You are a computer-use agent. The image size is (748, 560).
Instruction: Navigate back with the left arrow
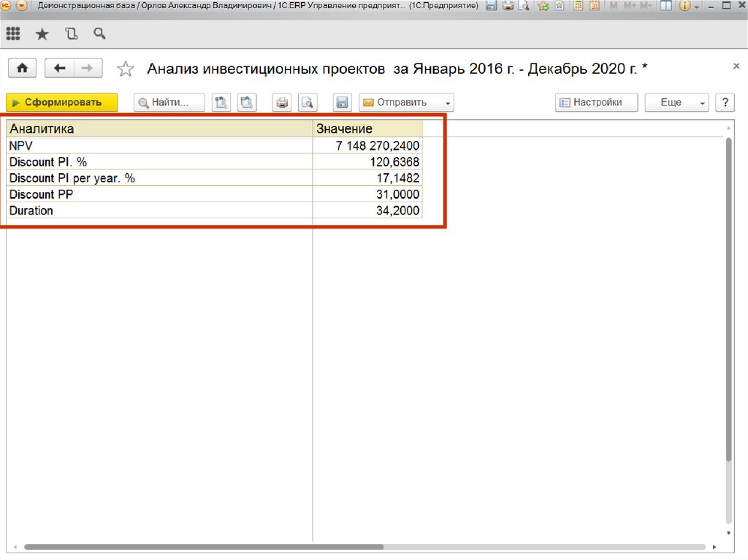59,68
